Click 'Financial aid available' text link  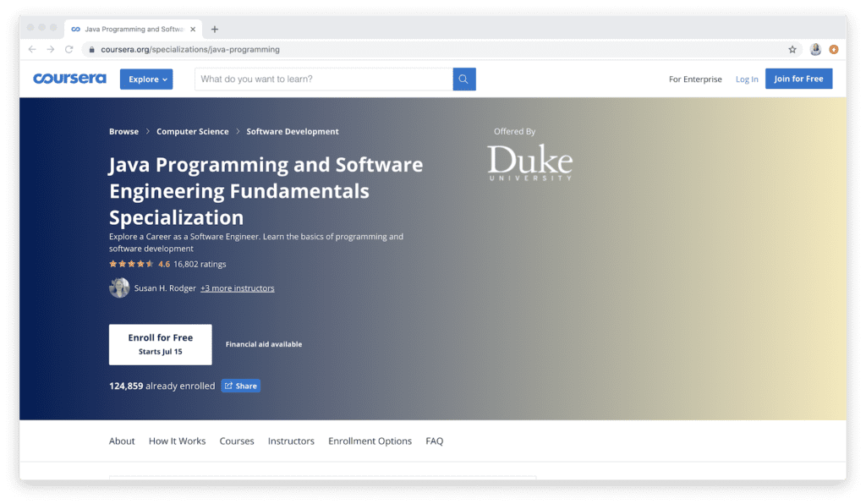tap(264, 344)
